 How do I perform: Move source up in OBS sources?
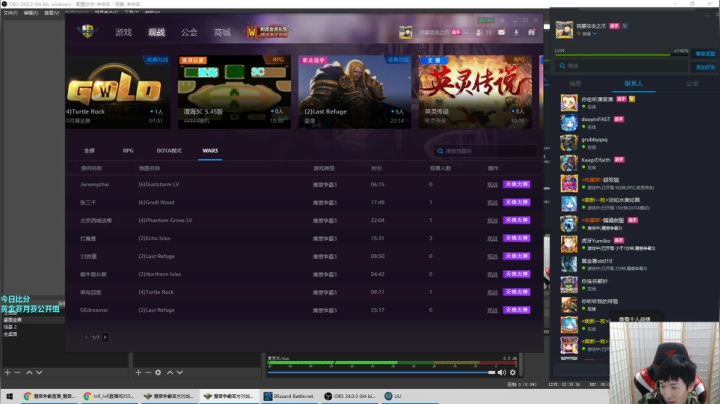click(170, 372)
